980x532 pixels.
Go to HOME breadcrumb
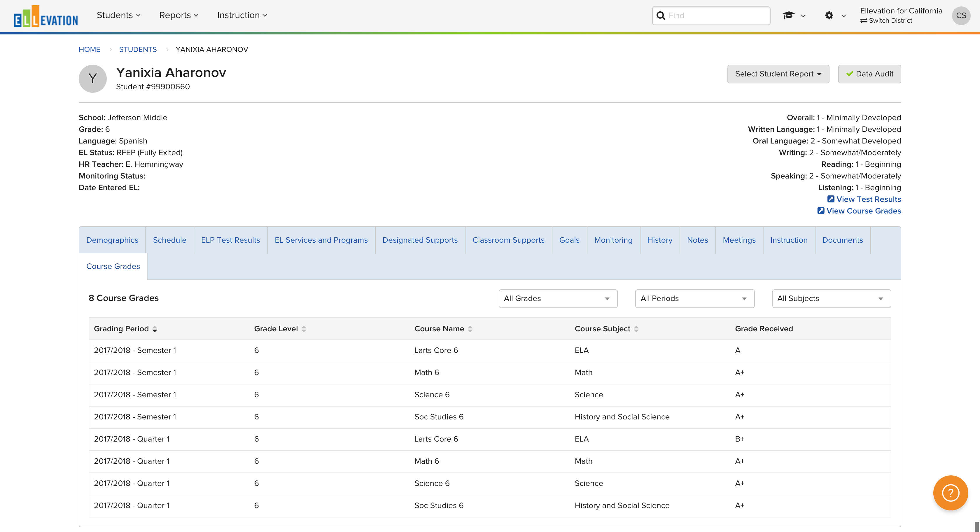point(90,50)
